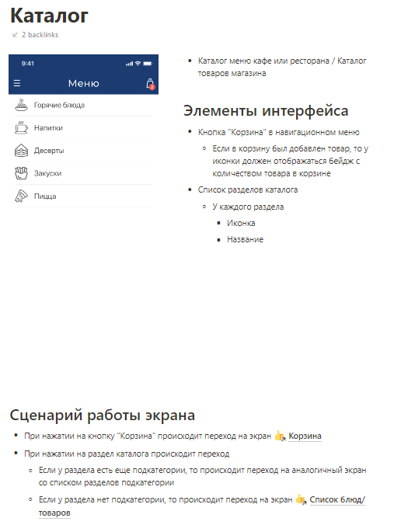This screenshot has height=532, width=394.
Task: Click the Сценарий работы экрана heading
Action: [102, 415]
